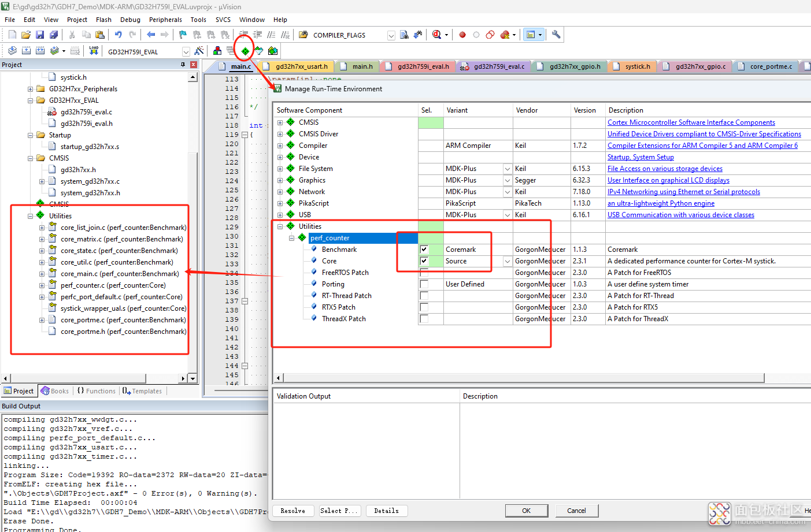Open the ultra-lightweight Python engine link
811x532 pixels.
(x=661, y=203)
